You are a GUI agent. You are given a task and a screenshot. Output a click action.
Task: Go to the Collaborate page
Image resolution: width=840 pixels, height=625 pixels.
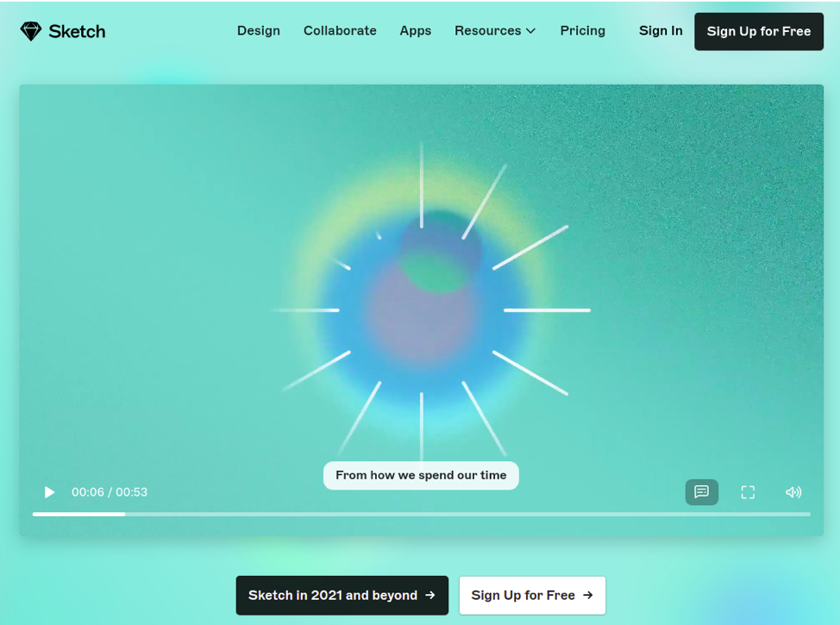pyautogui.click(x=340, y=31)
